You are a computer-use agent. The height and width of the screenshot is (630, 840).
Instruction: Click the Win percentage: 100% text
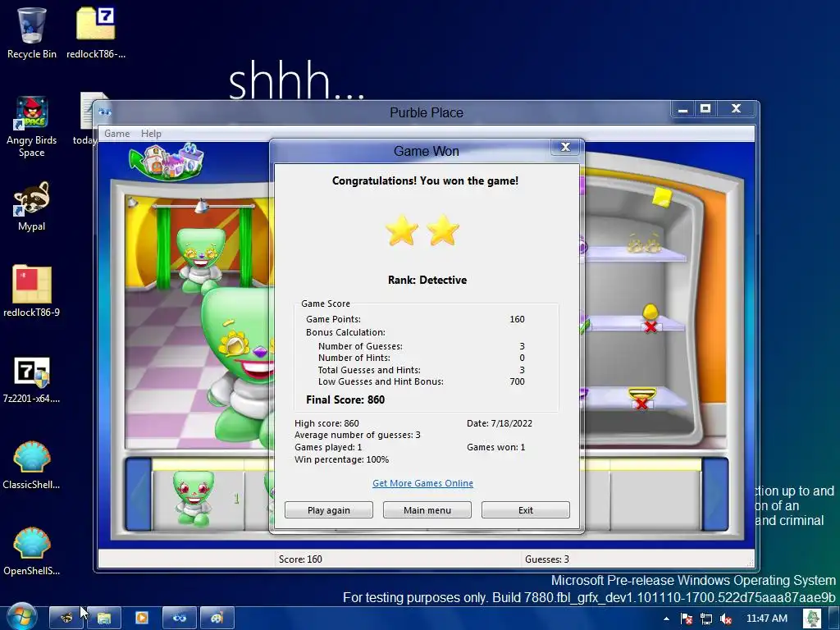341,459
